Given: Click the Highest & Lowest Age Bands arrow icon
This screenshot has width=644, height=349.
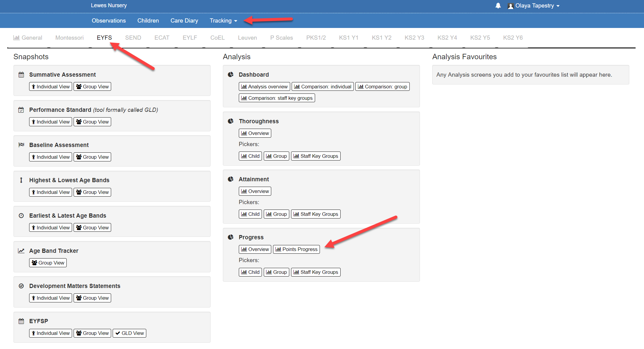Looking at the screenshot, I should point(21,180).
